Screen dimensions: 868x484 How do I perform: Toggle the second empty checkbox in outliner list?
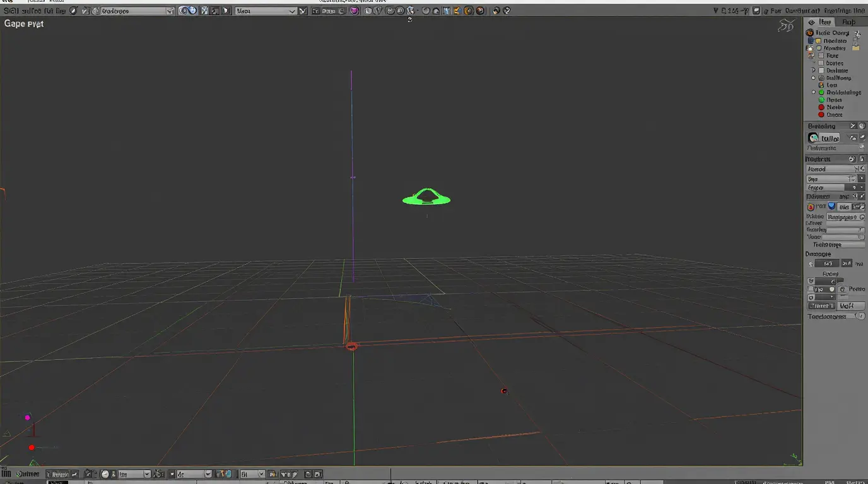(x=821, y=63)
